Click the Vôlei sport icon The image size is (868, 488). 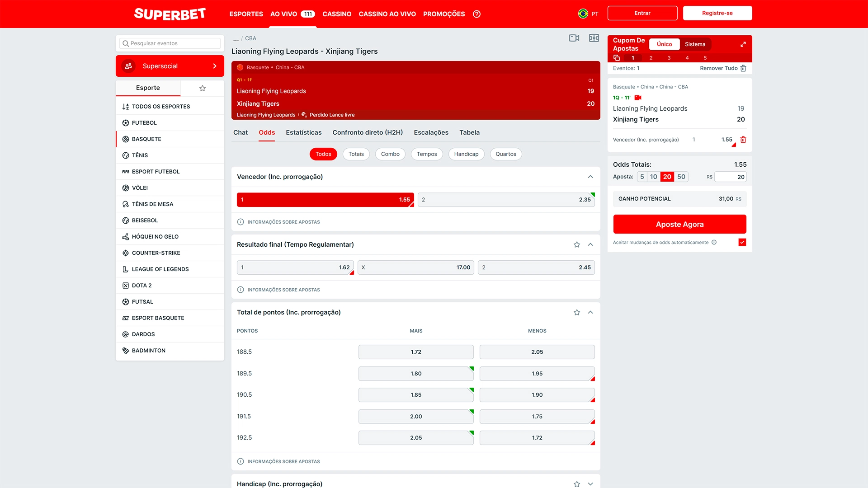coord(126,188)
